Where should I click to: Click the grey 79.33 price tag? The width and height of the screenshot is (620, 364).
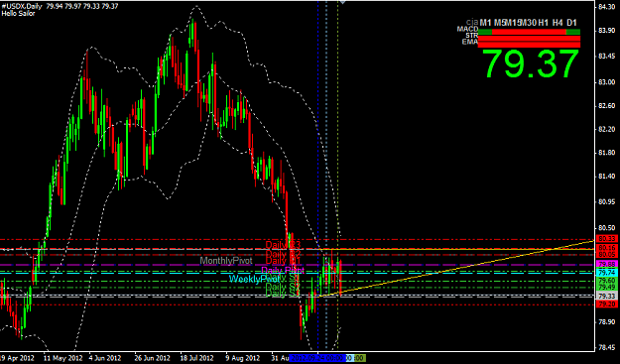pos(607,296)
